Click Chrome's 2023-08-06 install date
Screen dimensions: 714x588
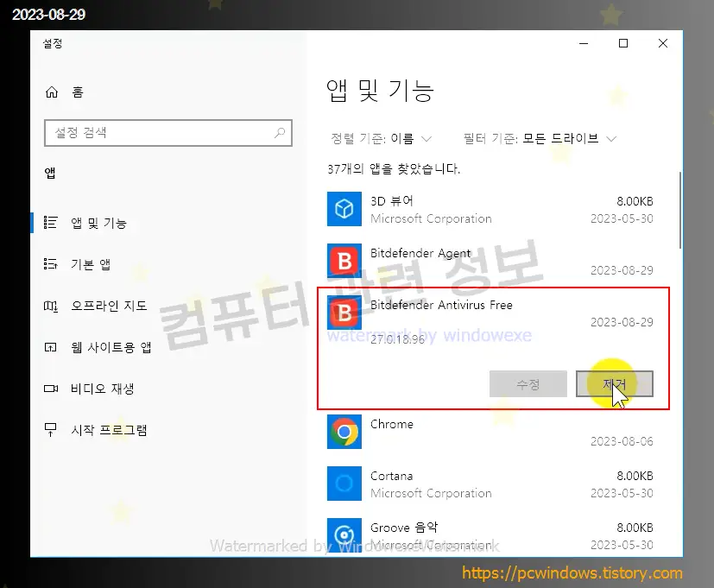[622, 441]
